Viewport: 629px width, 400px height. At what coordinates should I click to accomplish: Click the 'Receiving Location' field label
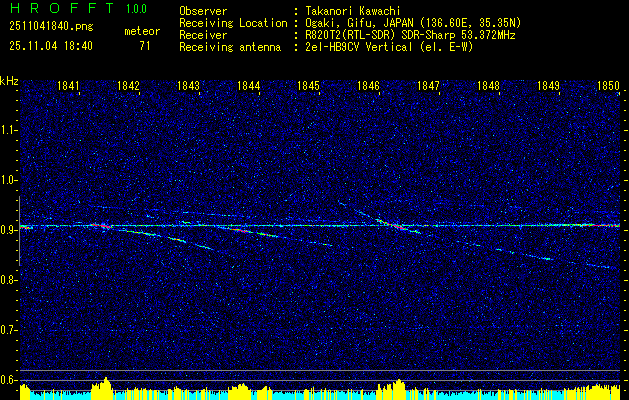coord(233,23)
